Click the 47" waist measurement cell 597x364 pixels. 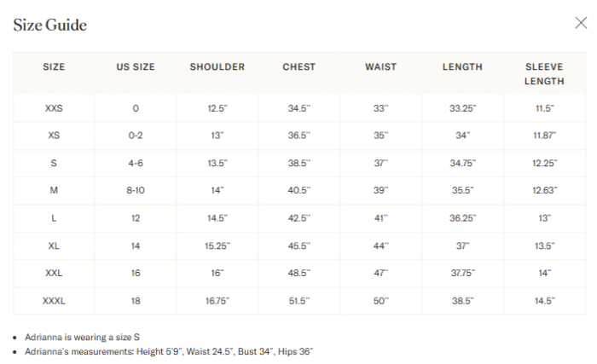pos(380,274)
